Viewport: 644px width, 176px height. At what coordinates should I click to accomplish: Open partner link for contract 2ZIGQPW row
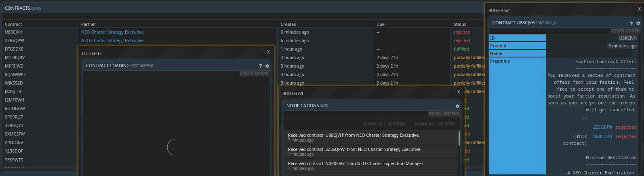pos(112,40)
